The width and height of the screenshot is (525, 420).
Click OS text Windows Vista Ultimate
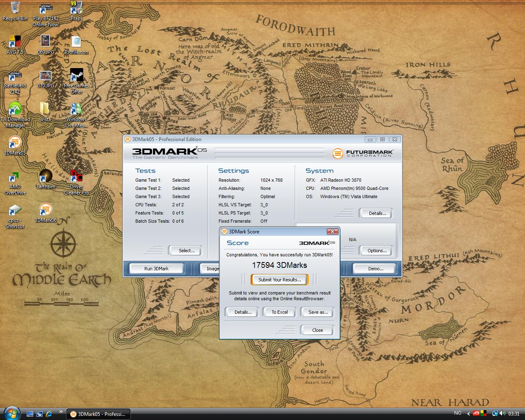pos(349,196)
